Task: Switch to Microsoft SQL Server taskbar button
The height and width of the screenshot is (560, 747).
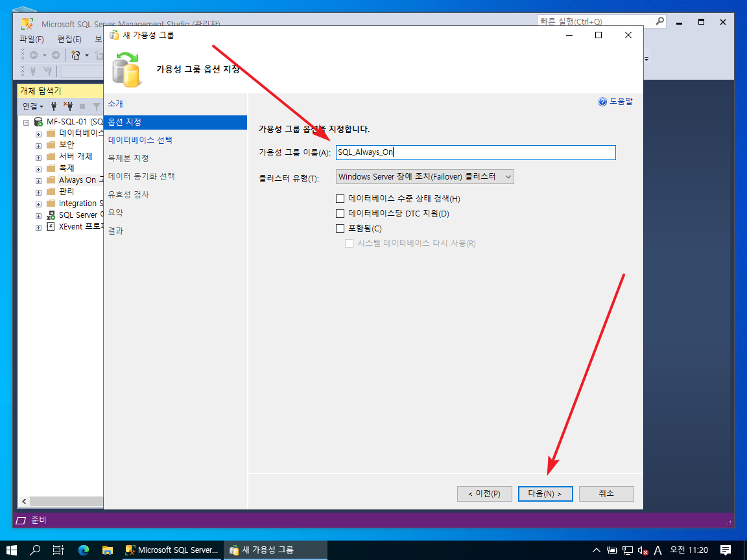Action: [x=171, y=550]
